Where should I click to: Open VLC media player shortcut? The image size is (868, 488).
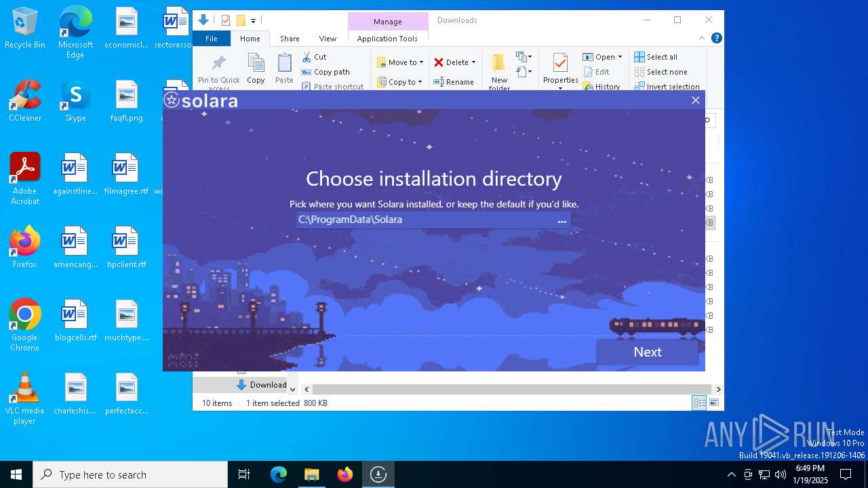(25, 399)
